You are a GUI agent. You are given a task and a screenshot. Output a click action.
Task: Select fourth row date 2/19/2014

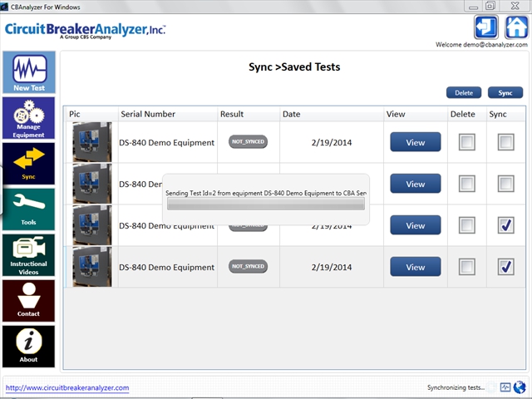332,268
